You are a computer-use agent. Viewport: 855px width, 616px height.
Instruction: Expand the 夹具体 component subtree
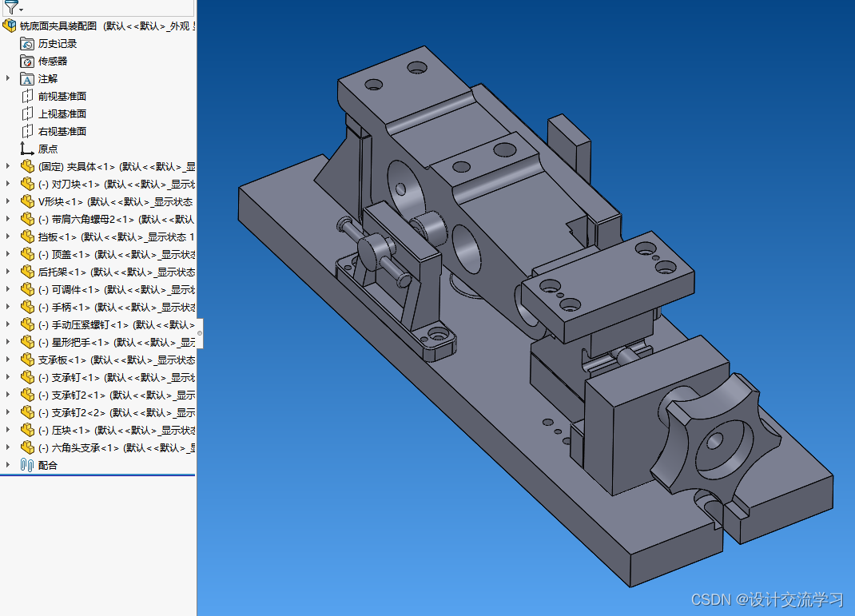point(6,165)
